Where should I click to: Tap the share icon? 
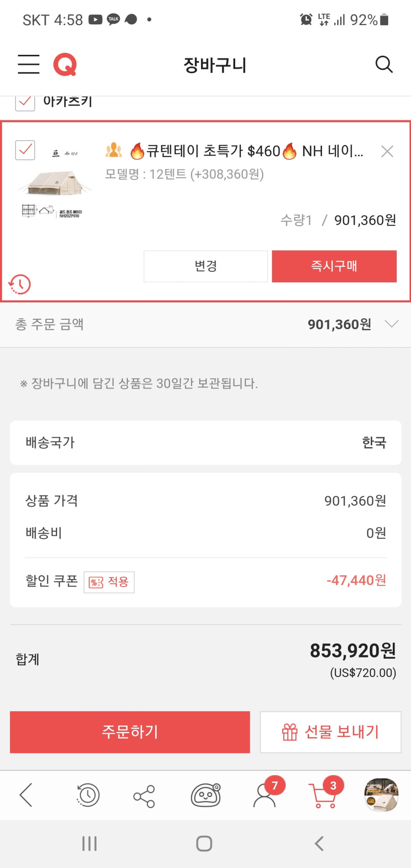click(x=144, y=796)
